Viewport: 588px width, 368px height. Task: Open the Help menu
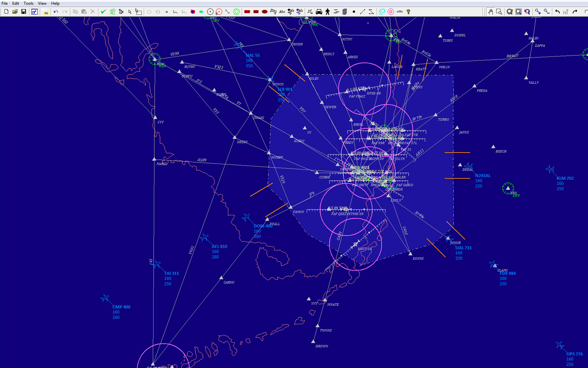click(55, 3)
